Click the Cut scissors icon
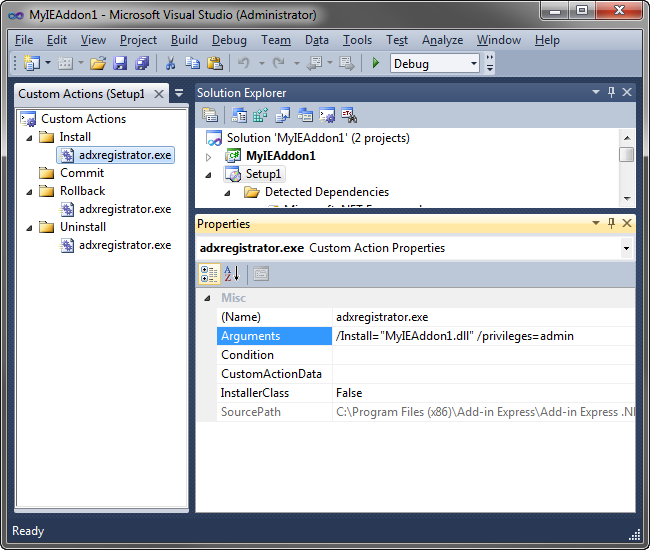Viewport: 650px width, 550px height. point(170,63)
